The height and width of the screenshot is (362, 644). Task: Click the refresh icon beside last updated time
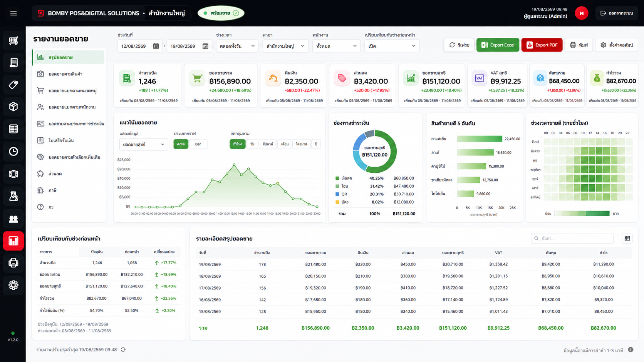coord(123,350)
